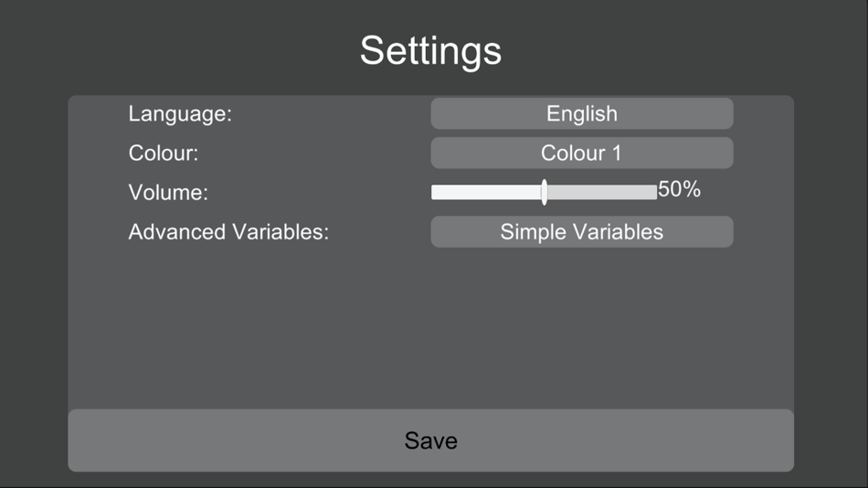The image size is (868, 488).
Task: Click blank panel space right of English button
Action: (x=763, y=114)
